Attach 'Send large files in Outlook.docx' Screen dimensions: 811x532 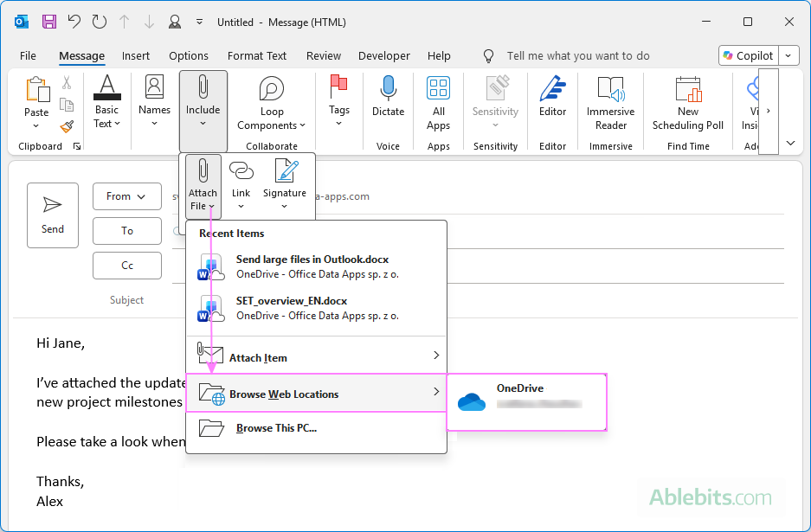[316, 266]
